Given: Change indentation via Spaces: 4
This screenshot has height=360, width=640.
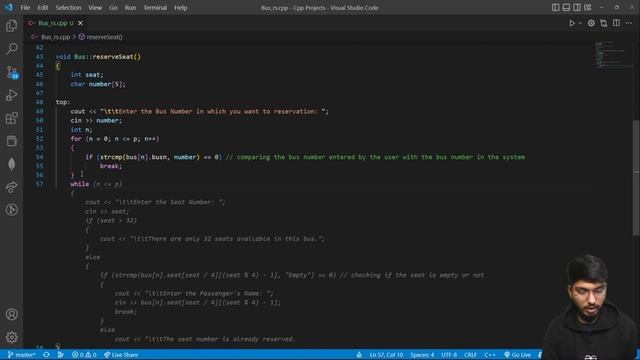Looking at the screenshot, I should coord(422,355).
